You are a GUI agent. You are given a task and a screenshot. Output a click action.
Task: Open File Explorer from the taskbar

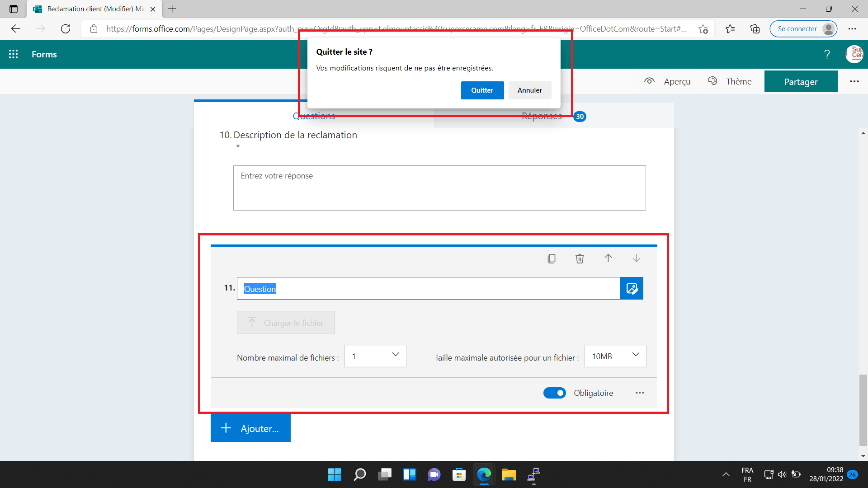coord(509,475)
